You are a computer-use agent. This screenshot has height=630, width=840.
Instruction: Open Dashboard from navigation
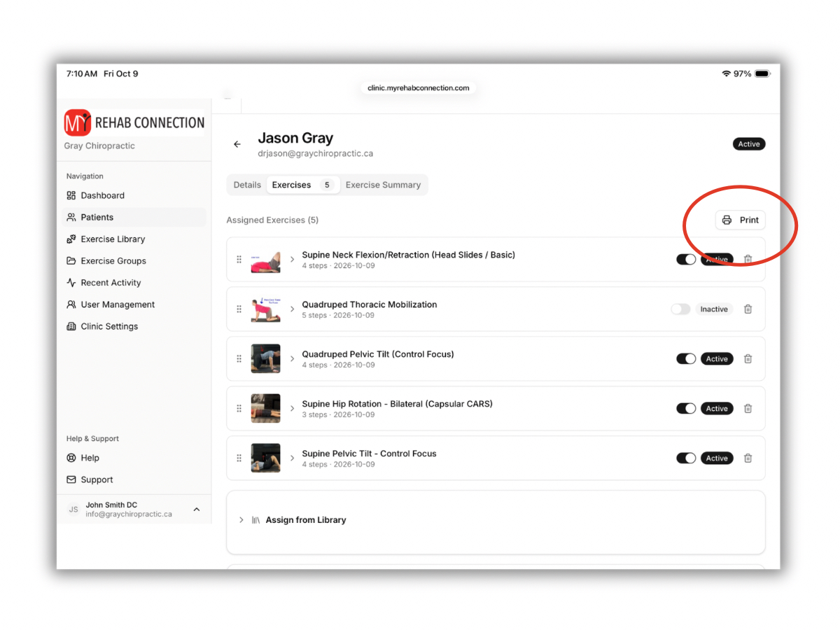point(134,195)
